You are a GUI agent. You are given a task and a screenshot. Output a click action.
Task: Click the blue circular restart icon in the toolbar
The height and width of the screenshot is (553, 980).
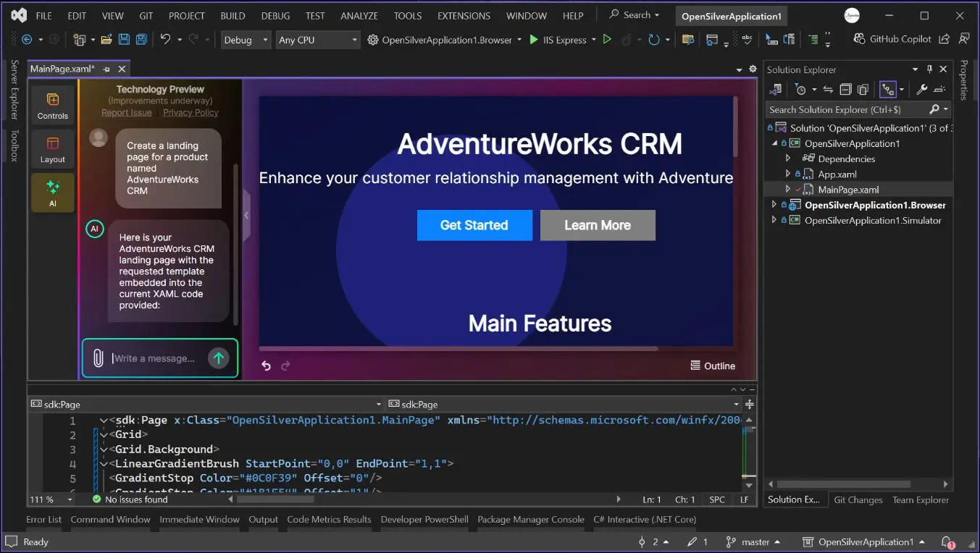(654, 40)
